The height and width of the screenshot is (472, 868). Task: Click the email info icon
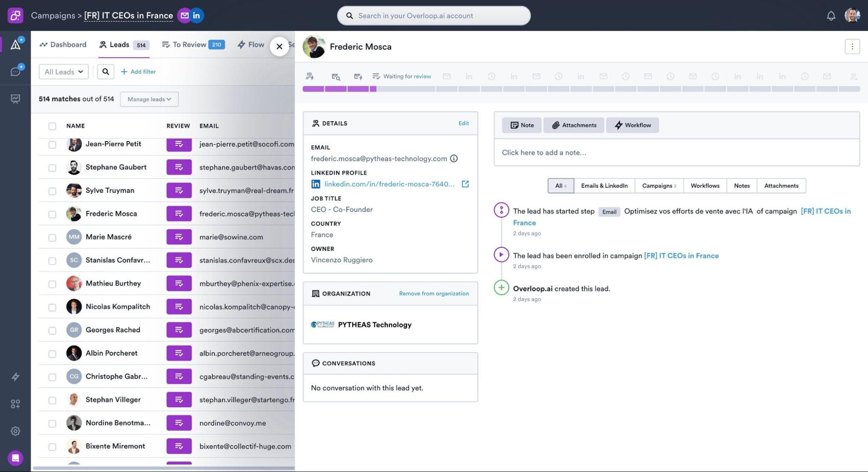point(454,158)
